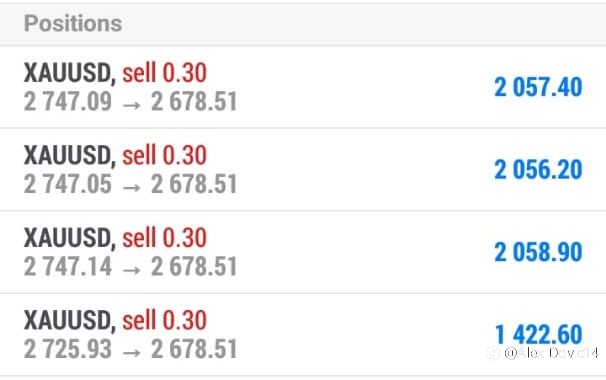This screenshot has width=606, height=380.
Task: Select the Positions section header
Action: tap(73, 24)
